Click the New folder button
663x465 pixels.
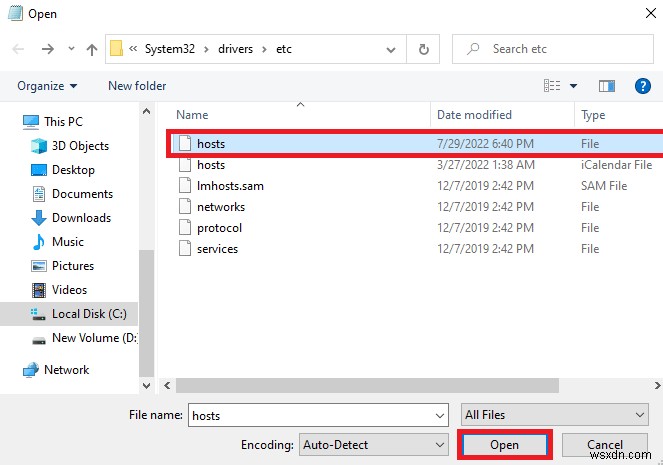[137, 86]
